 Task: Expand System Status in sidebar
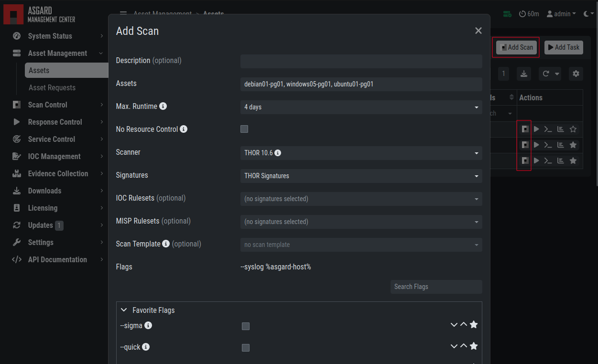[x=57, y=36]
